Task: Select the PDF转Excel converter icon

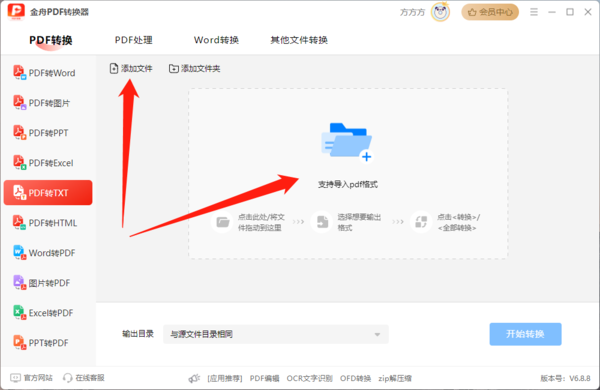Action: [x=20, y=163]
